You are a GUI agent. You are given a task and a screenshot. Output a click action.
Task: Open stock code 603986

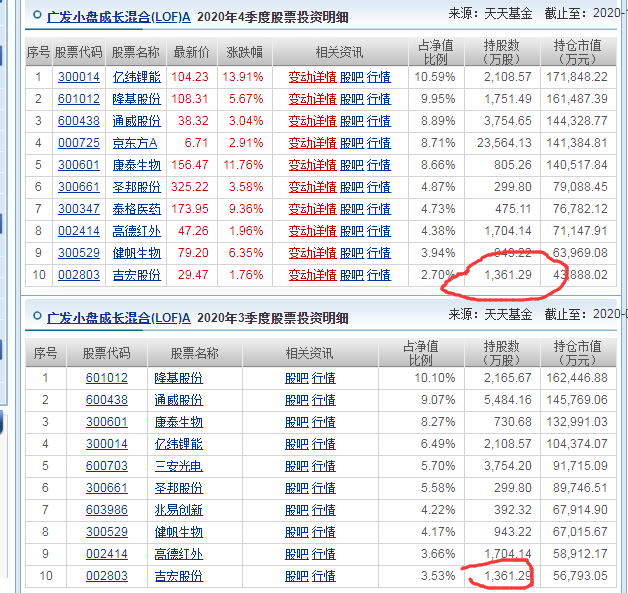[x=107, y=510]
